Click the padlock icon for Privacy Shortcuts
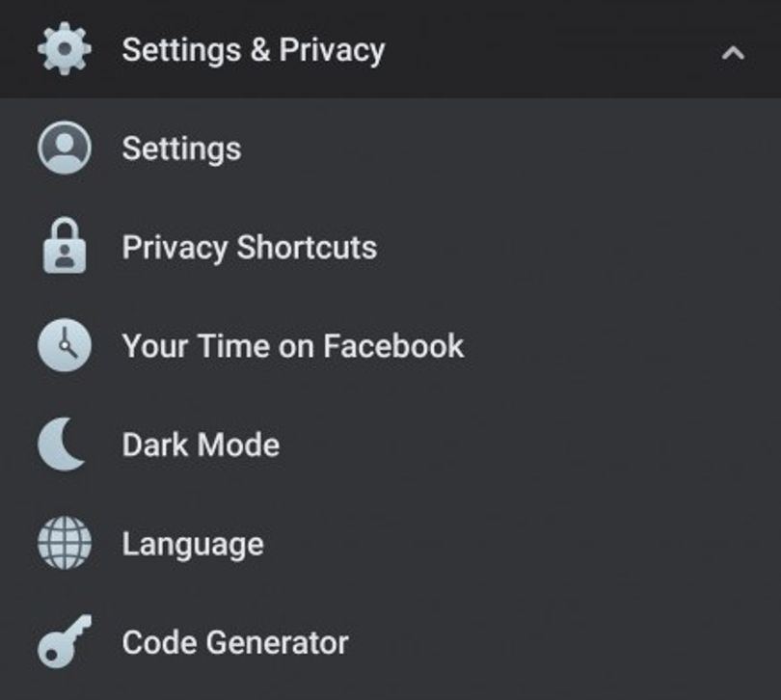 (65, 246)
